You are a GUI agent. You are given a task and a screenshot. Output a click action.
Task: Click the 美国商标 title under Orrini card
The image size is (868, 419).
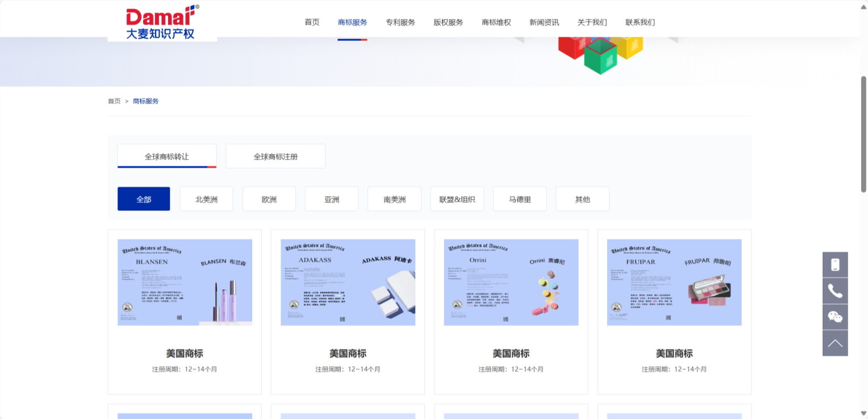pos(511,354)
